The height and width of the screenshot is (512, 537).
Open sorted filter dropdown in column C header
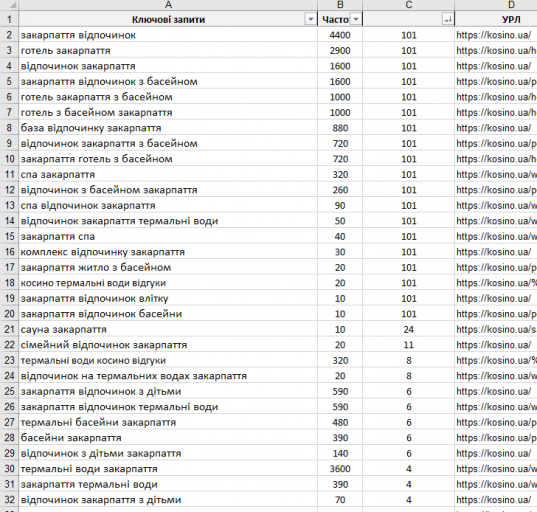pyautogui.click(x=448, y=20)
